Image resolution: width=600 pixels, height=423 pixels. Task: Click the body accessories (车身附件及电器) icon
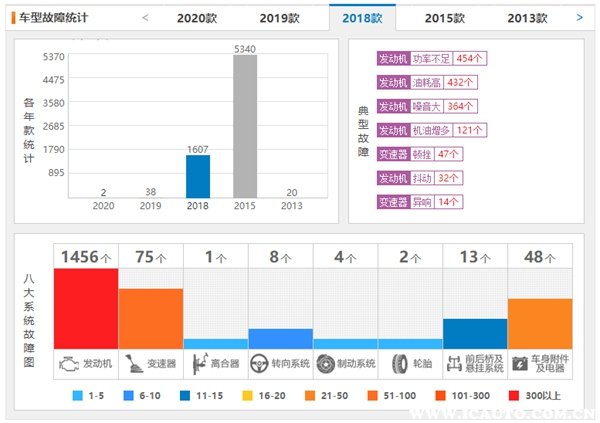click(x=521, y=364)
